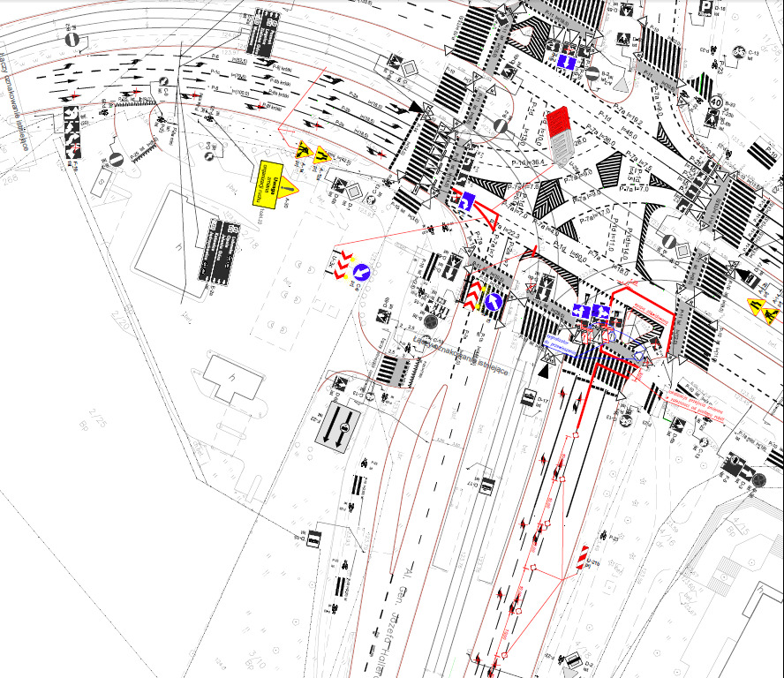Viewport: 784px width, 678px height.
Task: Click blue turn sign inside red triangle
Action: coord(464,200)
